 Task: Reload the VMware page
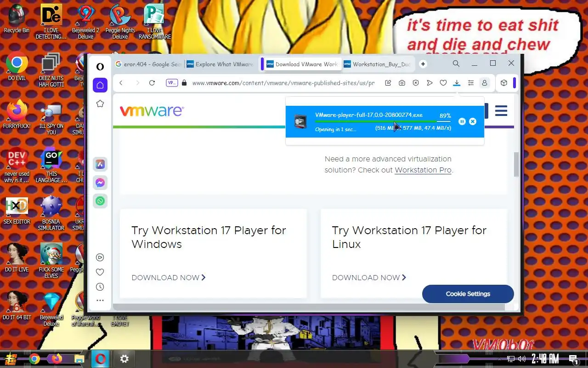click(152, 83)
